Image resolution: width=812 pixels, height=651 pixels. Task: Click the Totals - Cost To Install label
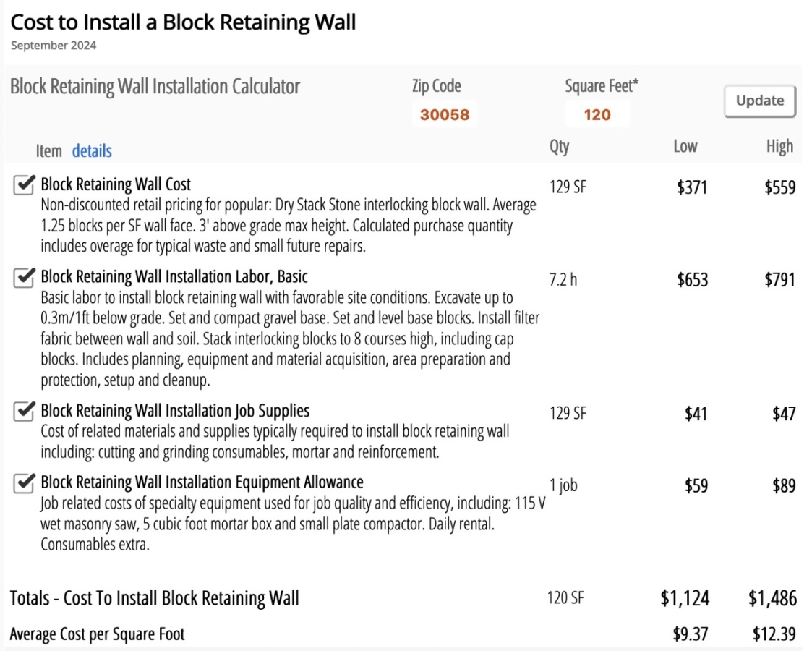(154, 599)
